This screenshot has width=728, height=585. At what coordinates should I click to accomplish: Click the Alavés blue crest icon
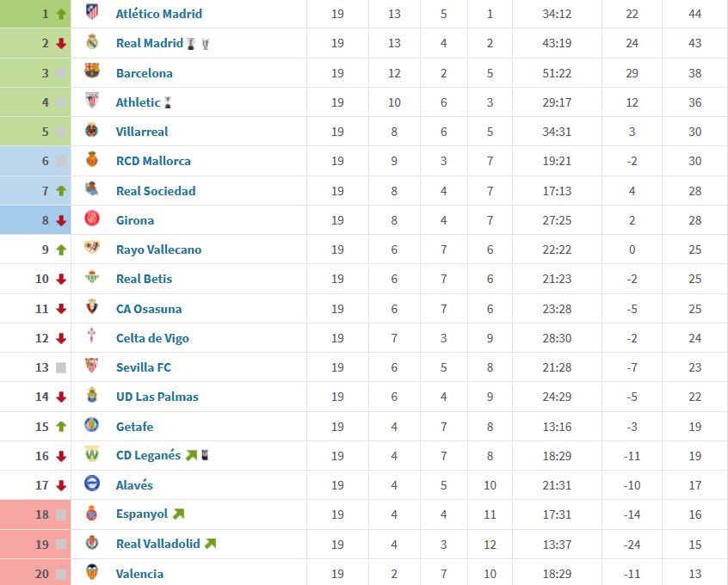92,483
